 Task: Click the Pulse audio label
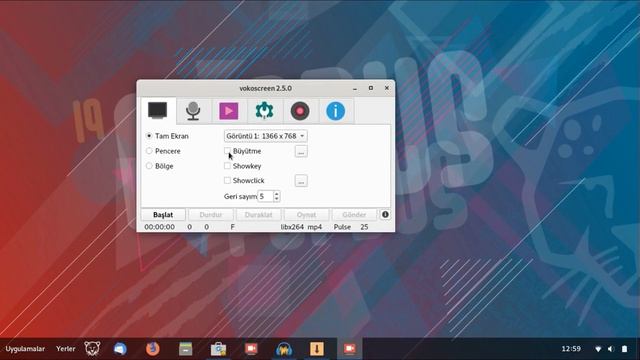[x=342, y=227]
